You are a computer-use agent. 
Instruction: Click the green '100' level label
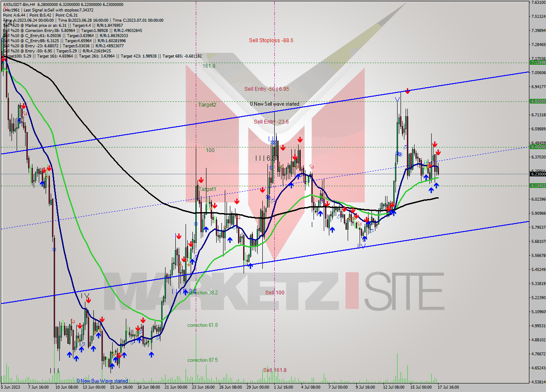coord(210,150)
